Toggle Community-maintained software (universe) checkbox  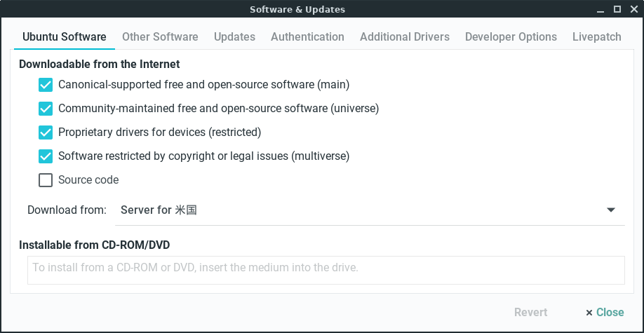(x=46, y=109)
